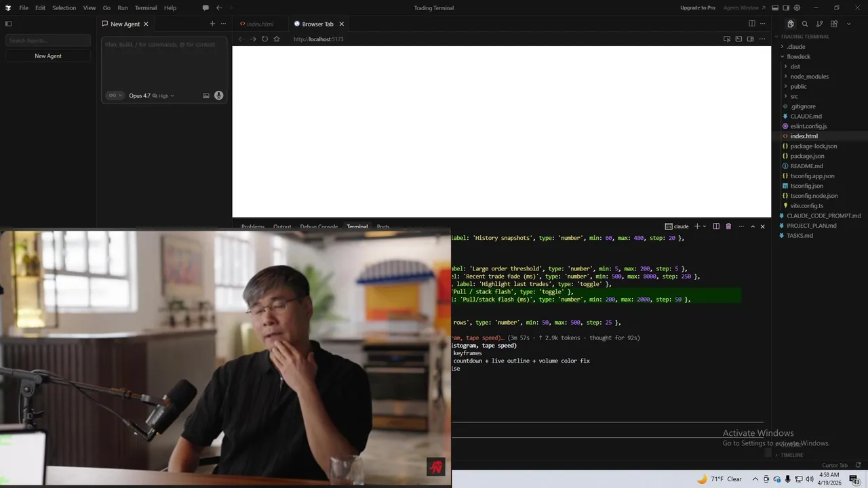
Task: Open the Source Control view
Action: click(x=819, y=24)
